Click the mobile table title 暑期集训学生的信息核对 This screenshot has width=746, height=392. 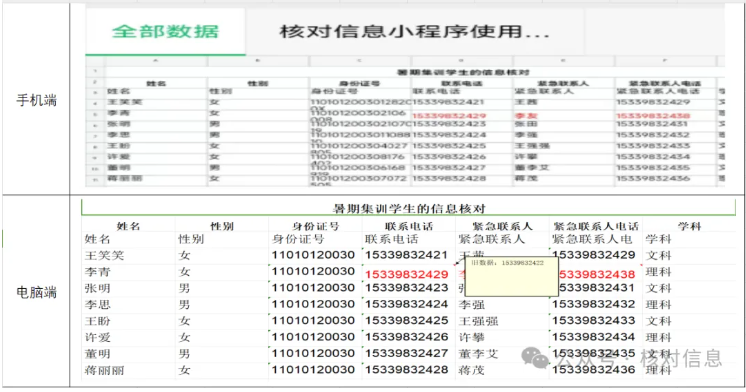coord(463,72)
